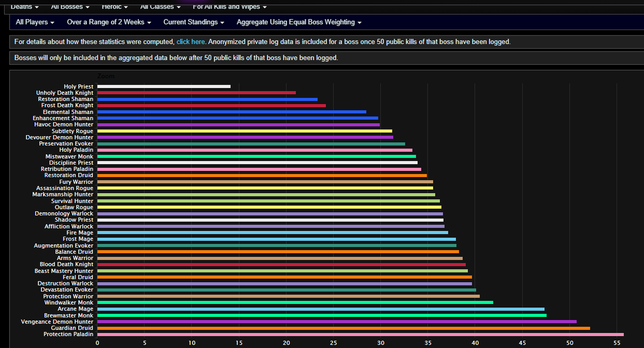The height and width of the screenshot is (348, 644).
Task: Open the All Bosses dropdown
Action: [70, 6]
